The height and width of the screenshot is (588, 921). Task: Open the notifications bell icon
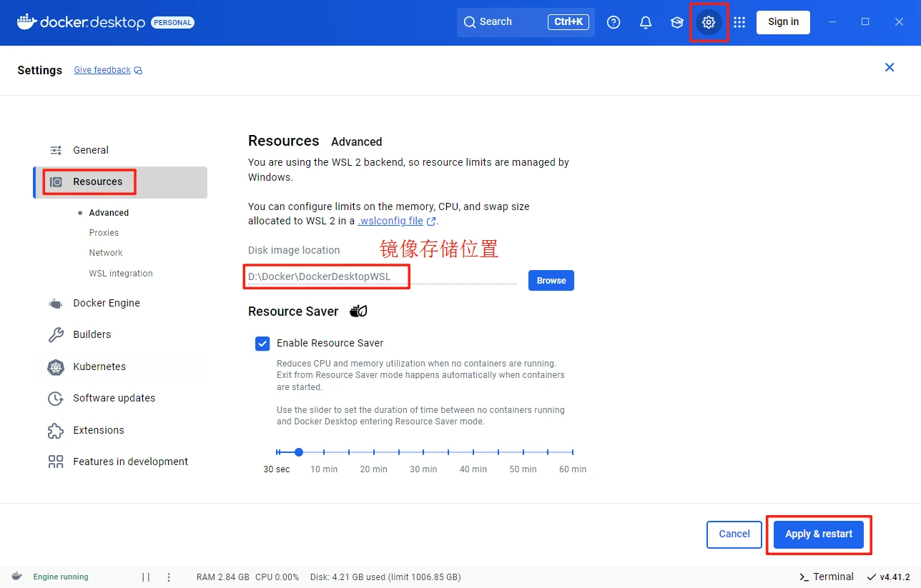tap(646, 22)
